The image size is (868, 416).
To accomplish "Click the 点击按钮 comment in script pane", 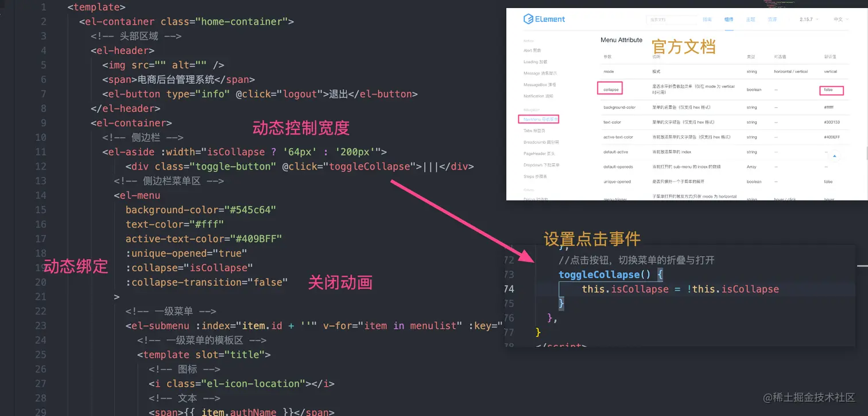I will tap(637, 260).
